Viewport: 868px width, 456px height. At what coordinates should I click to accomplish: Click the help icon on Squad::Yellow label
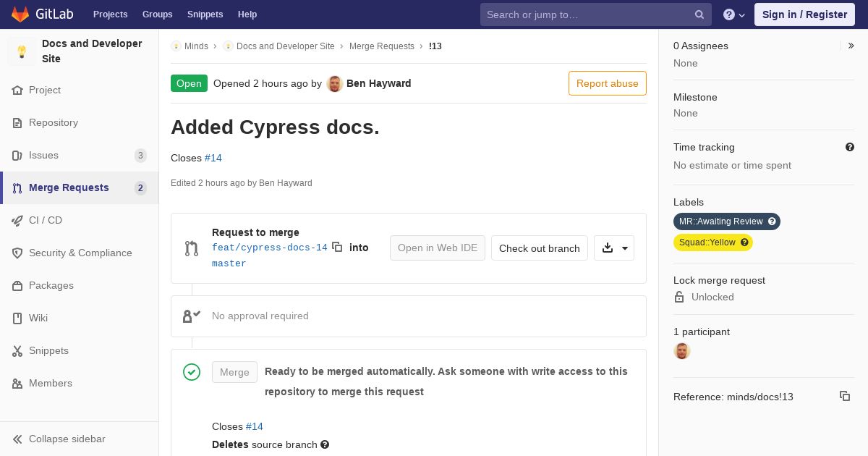744,242
